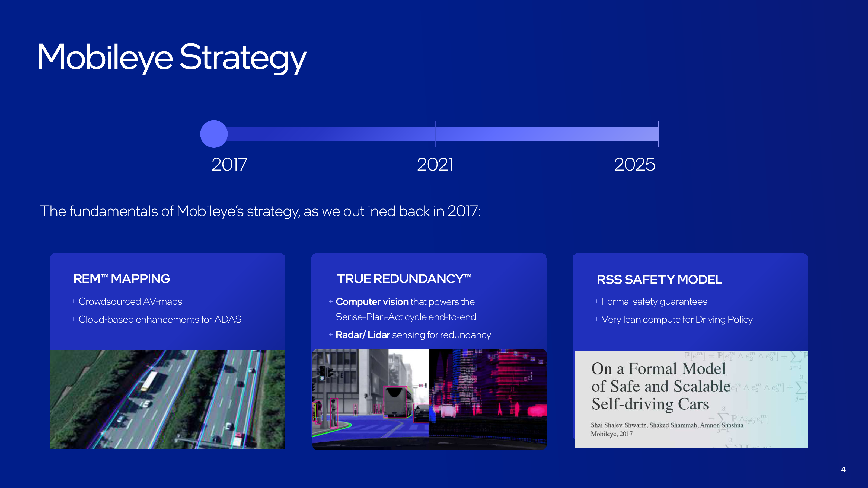Open the camera and lidar street scene image
Screen dimensions: 868x488
click(429, 399)
